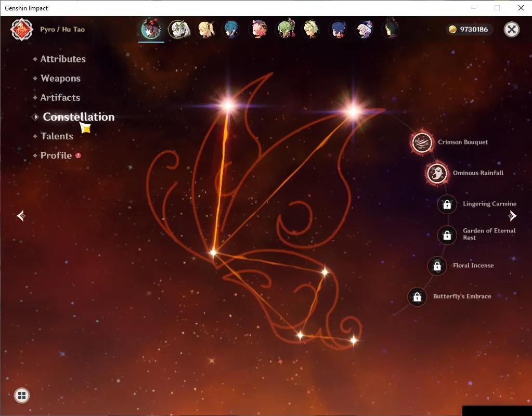Viewport: 532px width, 416px height.
Task: Select the white-haired second character portrait
Action: [179, 29]
